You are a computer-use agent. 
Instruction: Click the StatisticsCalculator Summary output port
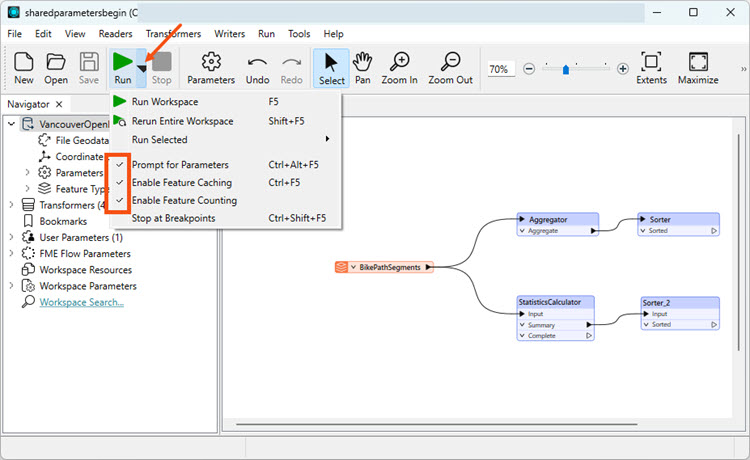point(589,325)
